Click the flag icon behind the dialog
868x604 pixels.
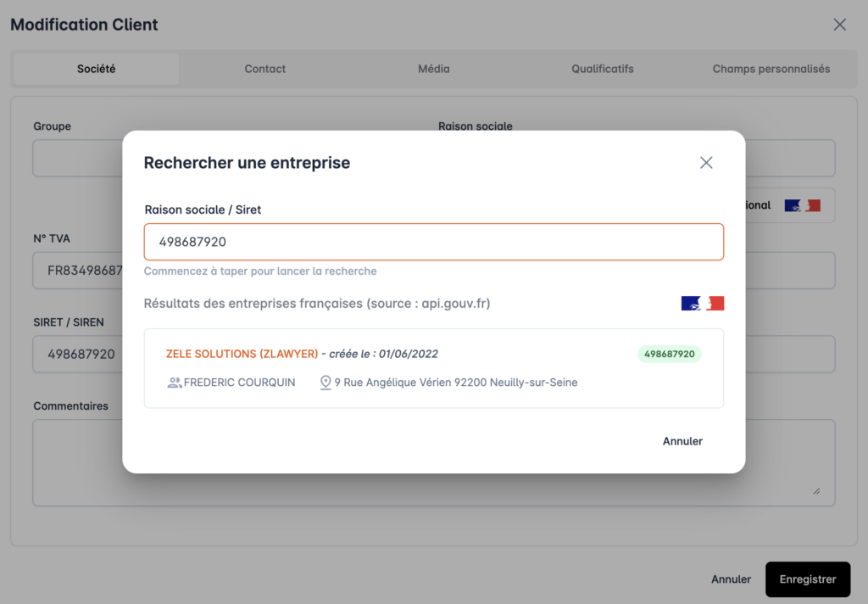pos(802,205)
